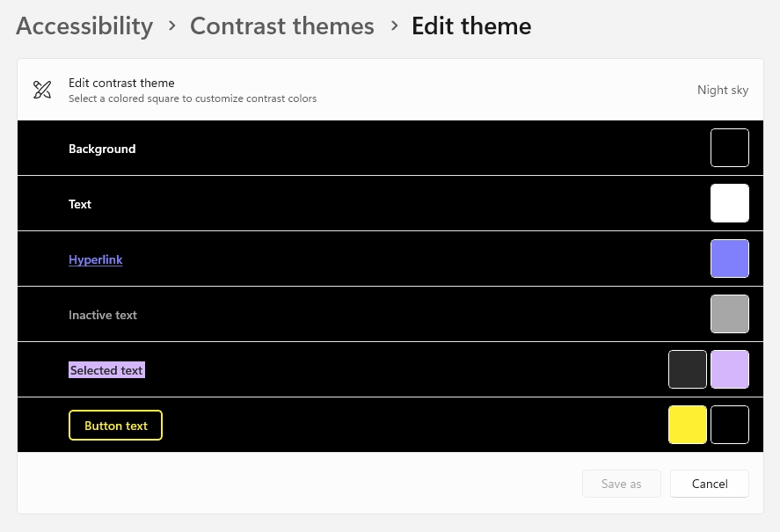Screen dimensions: 780x532
Task: Open the lavender Selected text background swatch
Action: click(729, 369)
